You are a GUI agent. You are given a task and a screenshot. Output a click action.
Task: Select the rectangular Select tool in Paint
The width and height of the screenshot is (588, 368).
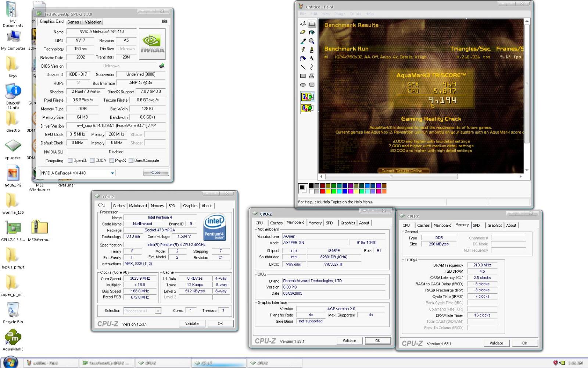(312, 24)
